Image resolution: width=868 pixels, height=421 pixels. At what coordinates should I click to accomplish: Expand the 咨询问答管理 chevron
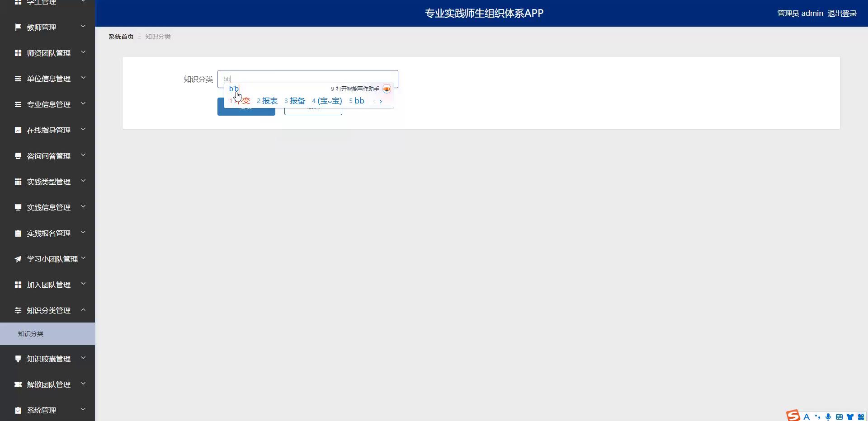tap(83, 155)
